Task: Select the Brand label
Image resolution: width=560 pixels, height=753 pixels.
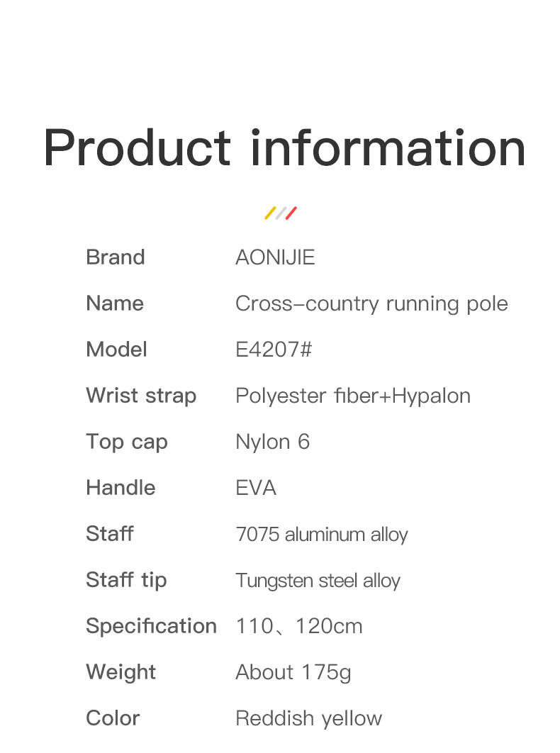Action: [x=116, y=257]
